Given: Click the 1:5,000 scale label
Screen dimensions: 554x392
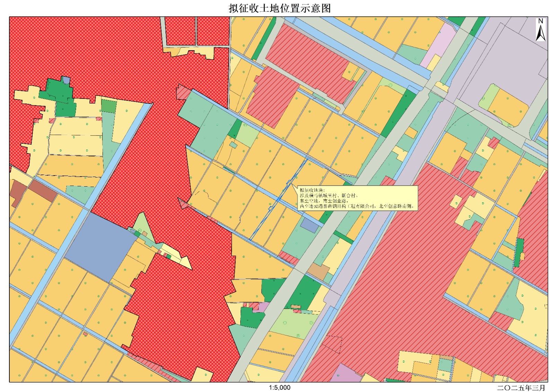Looking at the screenshot, I should pyautogui.click(x=279, y=387).
